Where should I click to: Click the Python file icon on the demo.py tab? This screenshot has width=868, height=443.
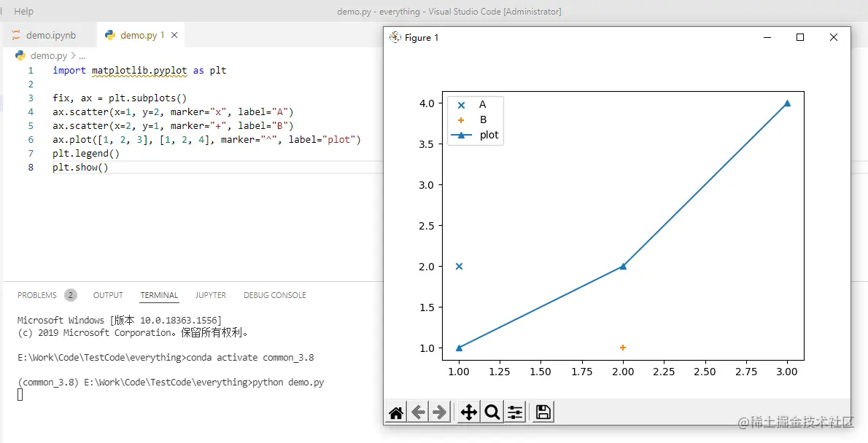point(109,34)
